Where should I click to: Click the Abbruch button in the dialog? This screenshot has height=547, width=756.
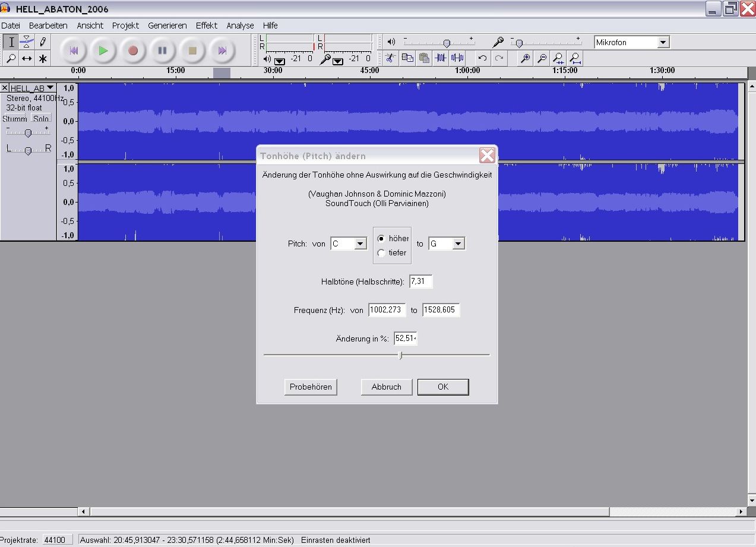click(x=387, y=387)
